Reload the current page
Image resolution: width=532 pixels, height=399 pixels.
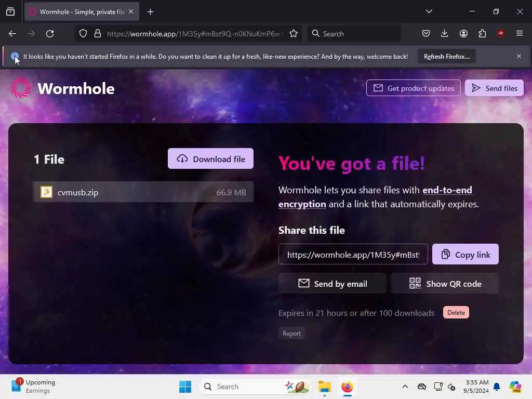[50, 34]
